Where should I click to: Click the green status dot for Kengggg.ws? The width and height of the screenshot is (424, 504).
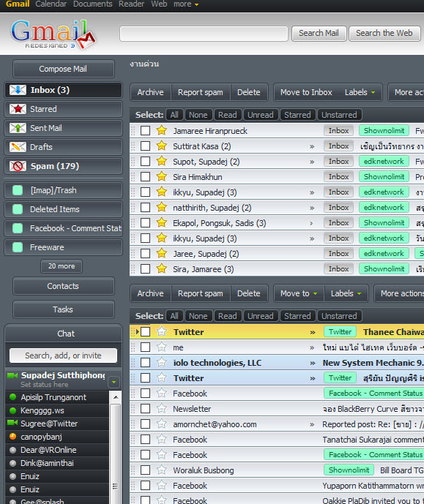13,410
